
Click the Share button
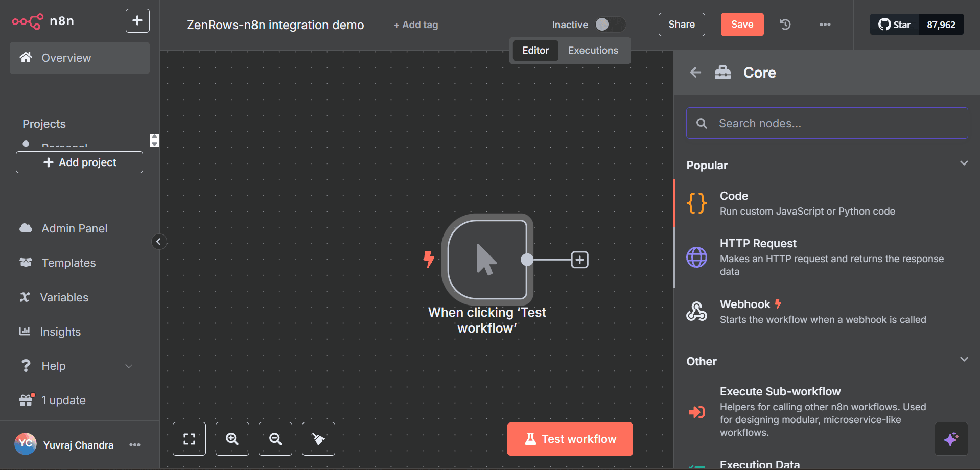coord(682,25)
